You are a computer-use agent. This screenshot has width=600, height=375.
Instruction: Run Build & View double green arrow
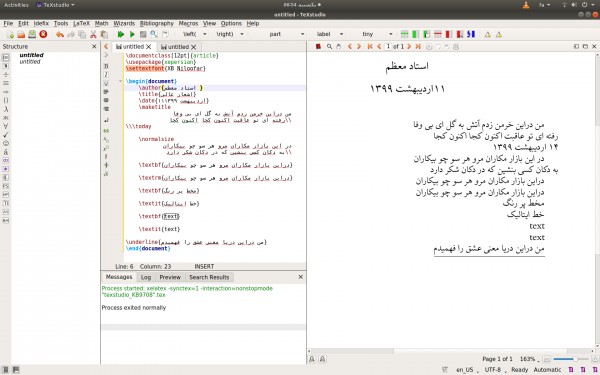tap(121, 34)
